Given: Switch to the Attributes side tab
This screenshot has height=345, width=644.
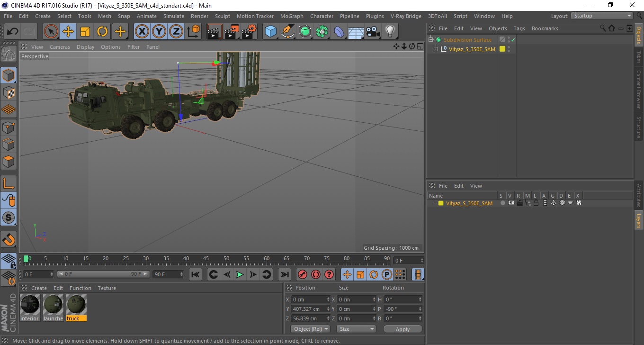Looking at the screenshot, I should pyautogui.click(x=638, y=195).
